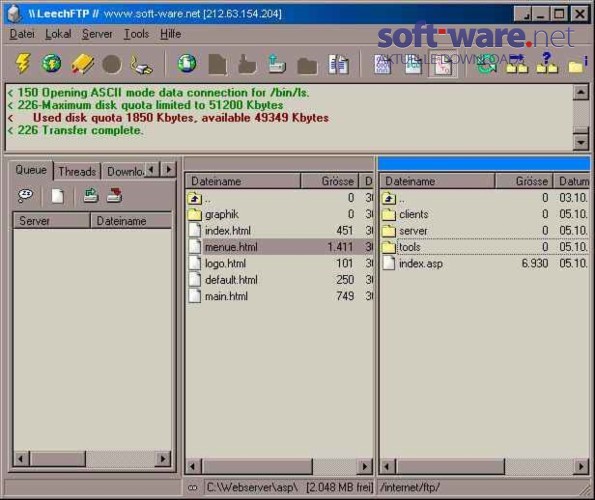The height and width of the screenshot is (500, 595).
Task: Click the /internet/ftp/ remote path status
Action: (410, 487)
